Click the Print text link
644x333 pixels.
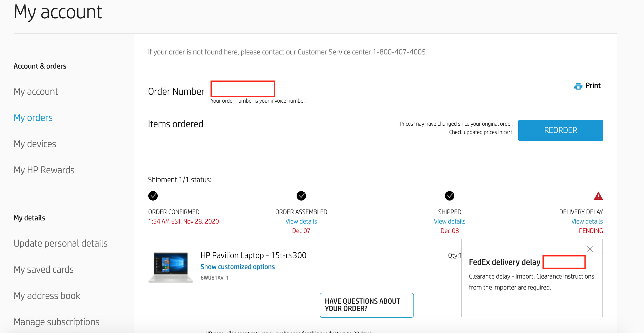point(593,86)
